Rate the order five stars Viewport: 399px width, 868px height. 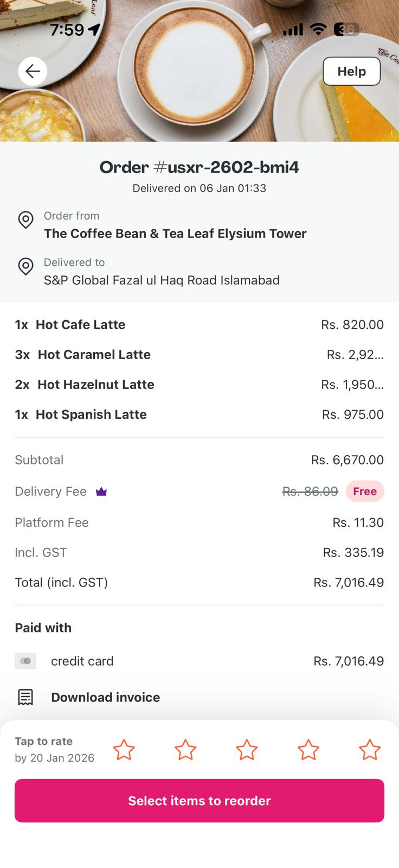click(x=370, y=750)
